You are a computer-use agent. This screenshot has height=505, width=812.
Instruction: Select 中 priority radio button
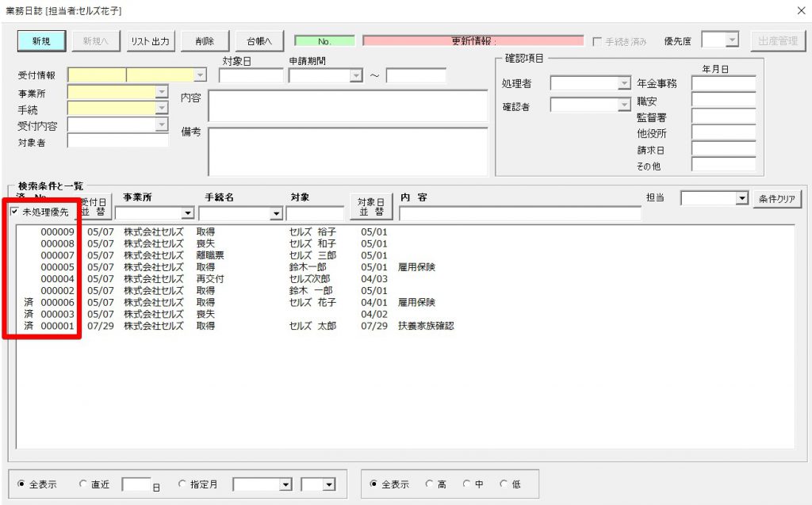coord(466,484)
